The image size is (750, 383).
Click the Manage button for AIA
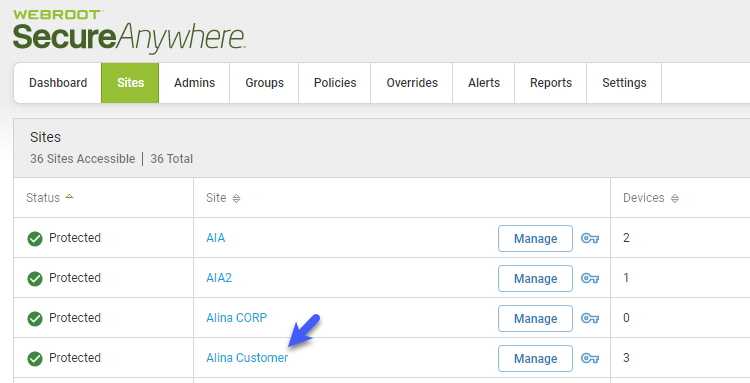coord(535,238)
